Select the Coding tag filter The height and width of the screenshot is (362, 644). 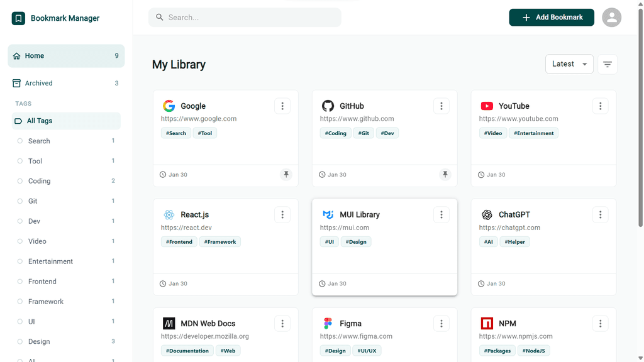pos(39,181)
